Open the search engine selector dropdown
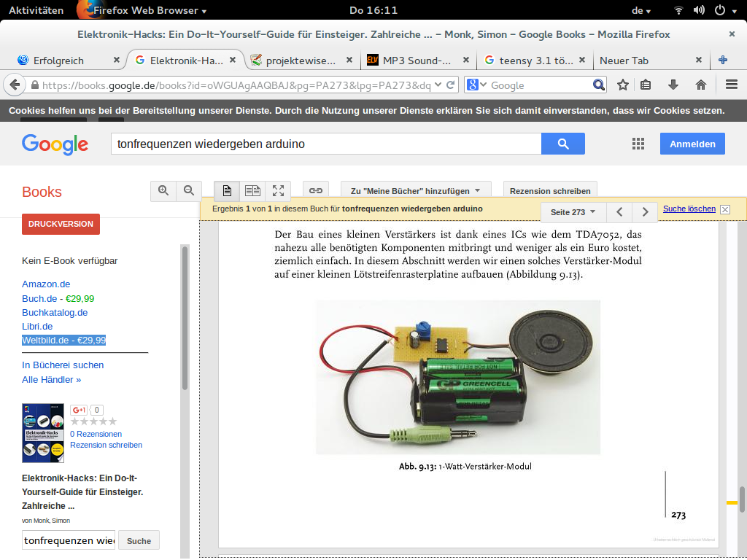 click(x=477, y=85)
